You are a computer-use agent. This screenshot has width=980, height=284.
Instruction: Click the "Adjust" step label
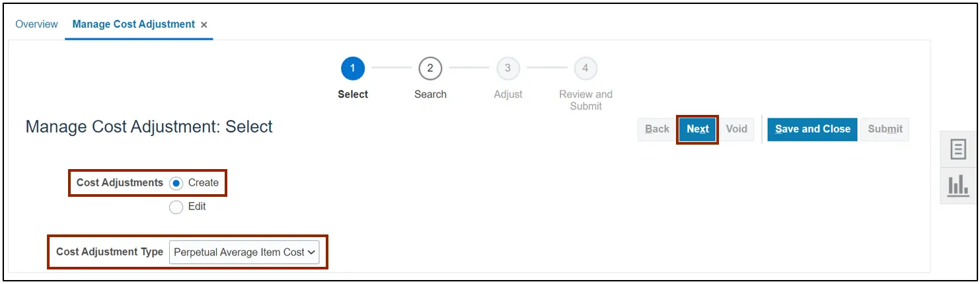508,94
